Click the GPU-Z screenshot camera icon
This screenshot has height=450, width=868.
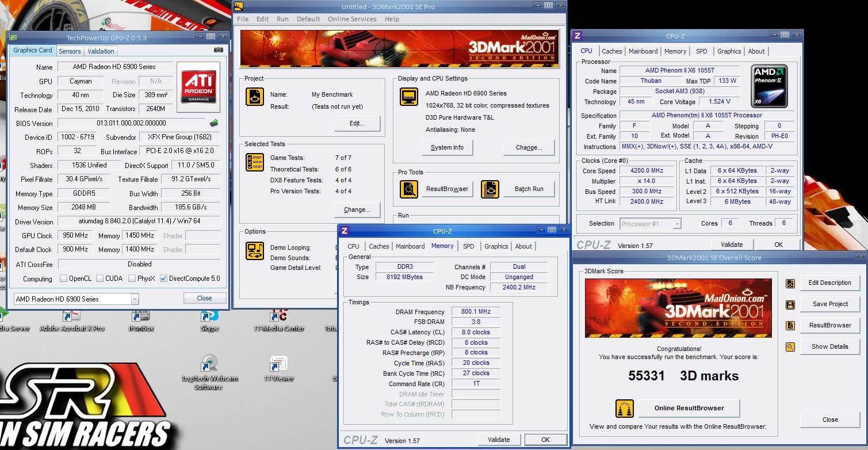(x=218, y=50)
